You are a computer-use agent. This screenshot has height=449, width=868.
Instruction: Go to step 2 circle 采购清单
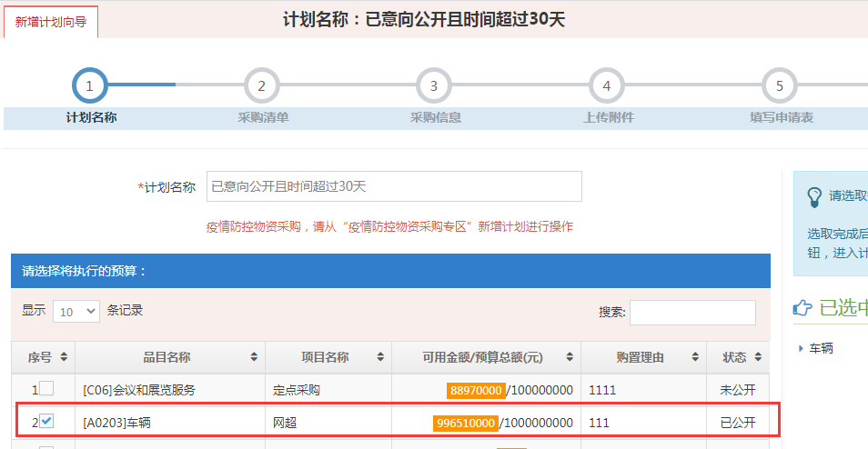261,86
